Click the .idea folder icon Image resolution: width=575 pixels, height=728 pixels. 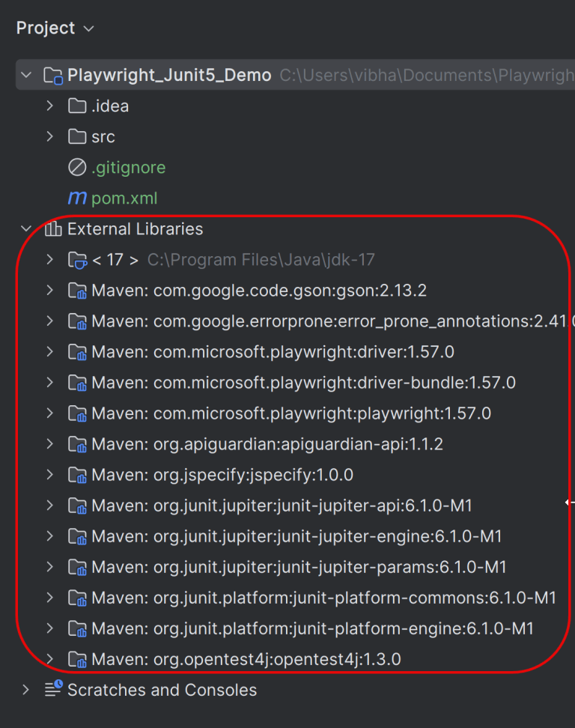click(77, 106)
